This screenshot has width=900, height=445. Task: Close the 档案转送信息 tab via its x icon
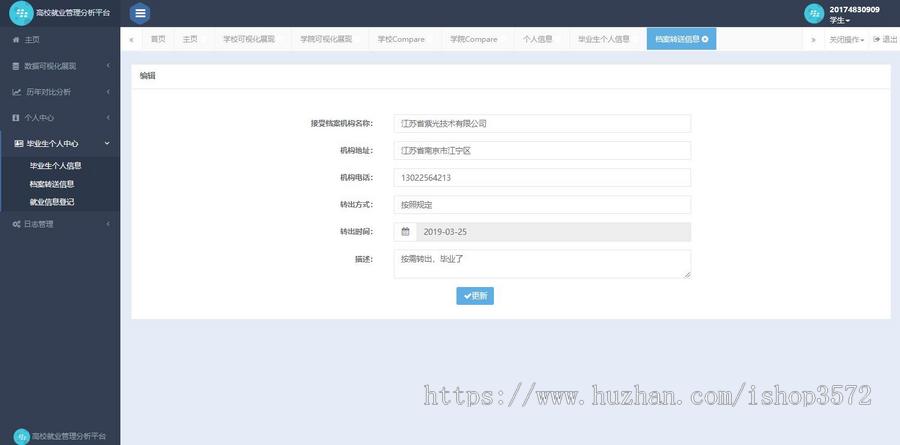pos(705,39)
